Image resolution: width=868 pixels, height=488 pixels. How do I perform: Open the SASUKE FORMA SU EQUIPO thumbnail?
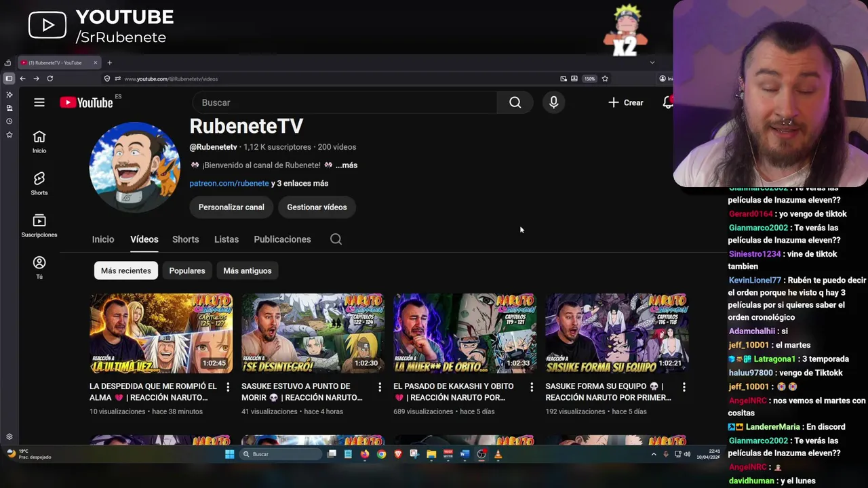(616, 333)
